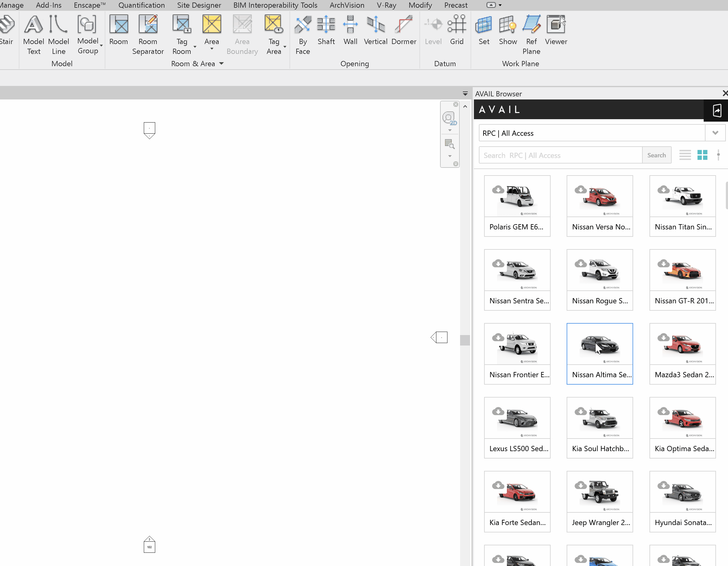
Task: Select the Area tool icon
Action: pos(212,24)
